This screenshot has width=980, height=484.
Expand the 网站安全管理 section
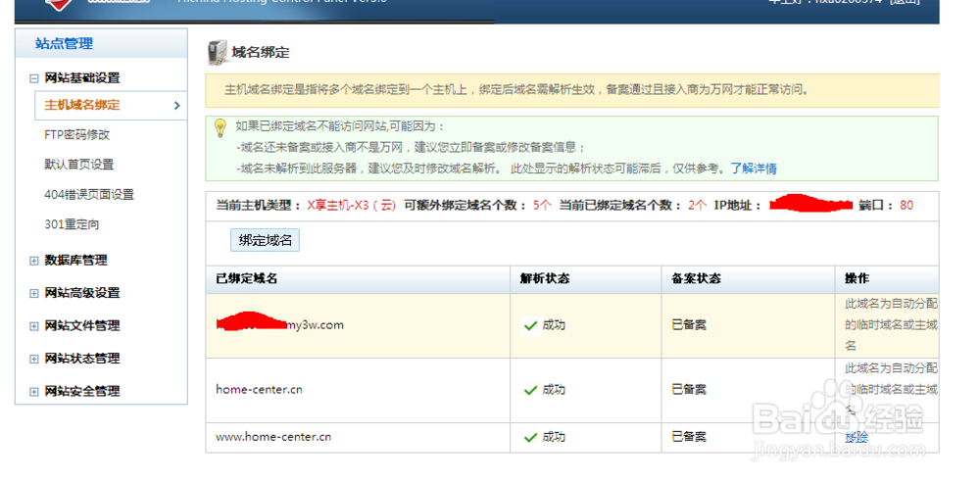(33, 392)
